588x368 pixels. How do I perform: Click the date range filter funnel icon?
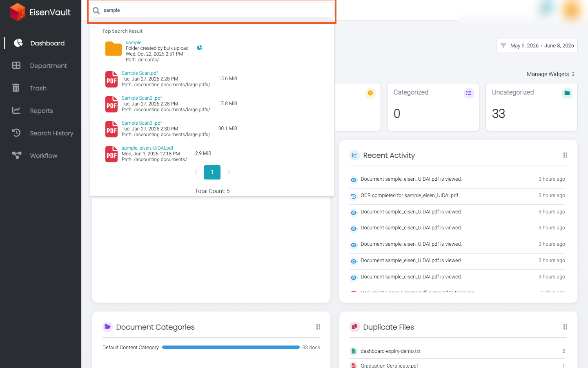pyautogui.click(x=503, y=46)
